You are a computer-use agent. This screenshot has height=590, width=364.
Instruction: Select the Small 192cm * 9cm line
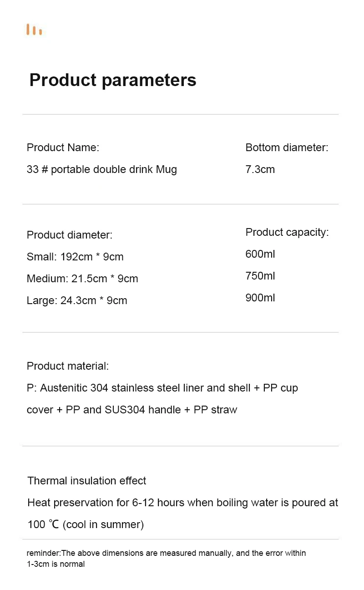click(75, 257)
